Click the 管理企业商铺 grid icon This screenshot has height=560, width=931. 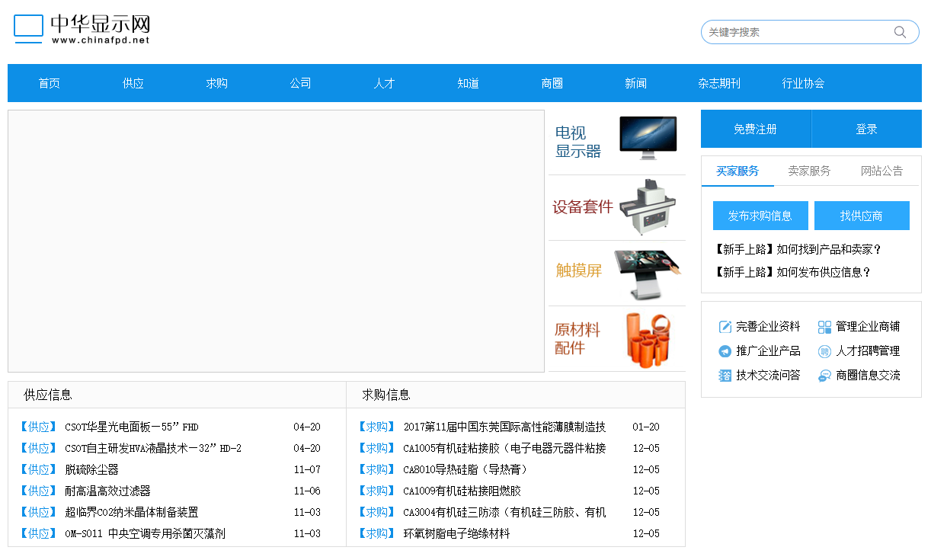[824, 327]
